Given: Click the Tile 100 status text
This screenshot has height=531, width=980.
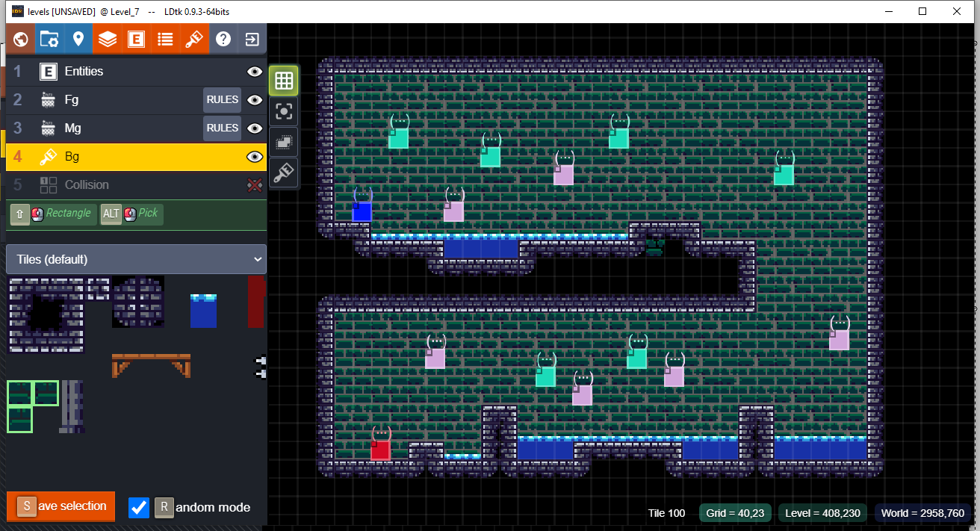Looking at the screenshot, I should coord(666,513).
